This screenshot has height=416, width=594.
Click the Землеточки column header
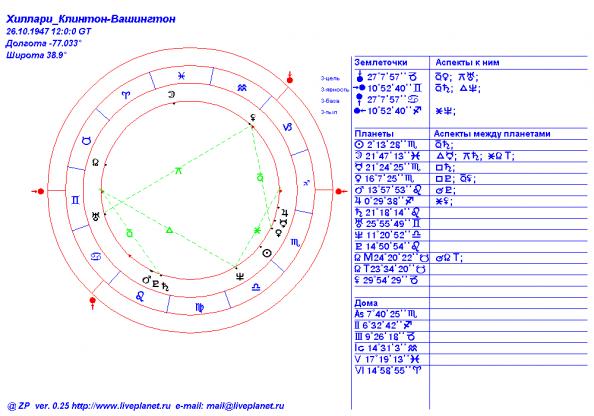[381, 62]
